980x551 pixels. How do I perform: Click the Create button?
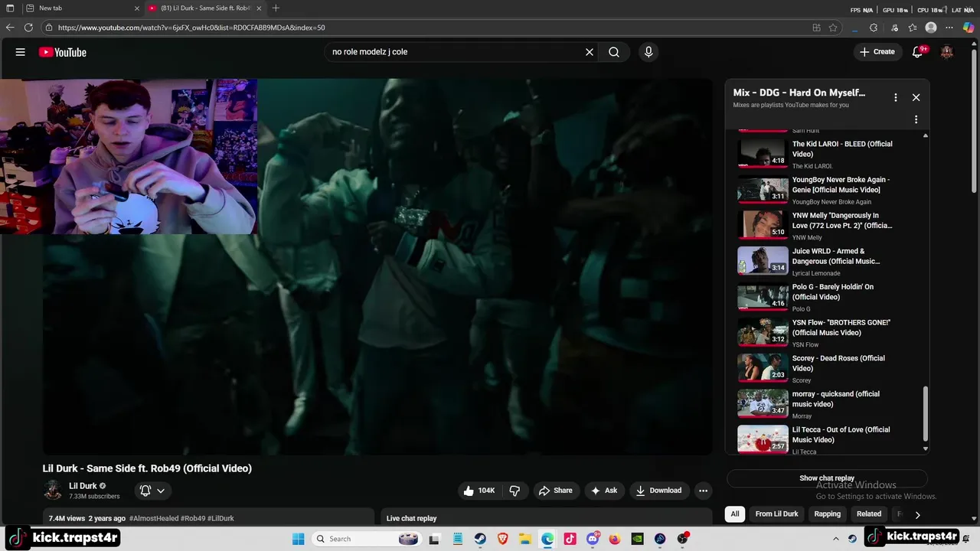tap(877, 52)
